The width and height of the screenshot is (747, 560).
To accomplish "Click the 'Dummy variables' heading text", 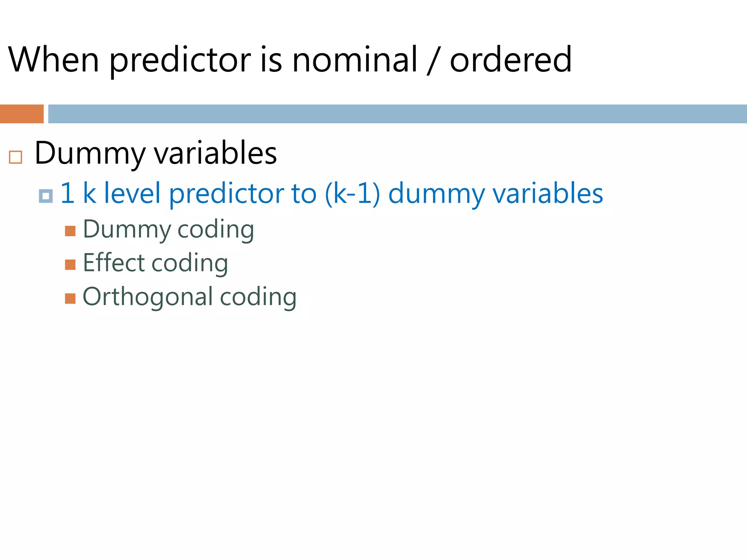I will [156, 154].
